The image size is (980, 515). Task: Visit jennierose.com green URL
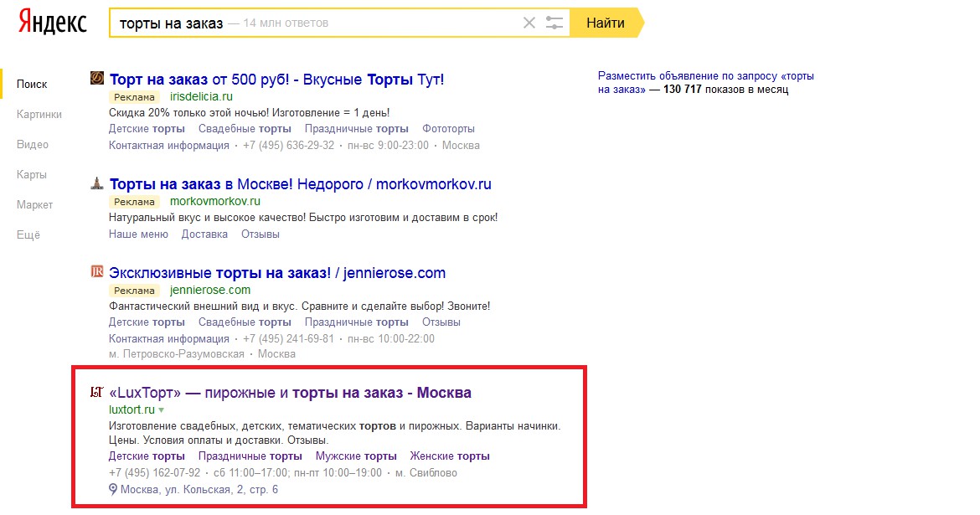coord(210,290)
